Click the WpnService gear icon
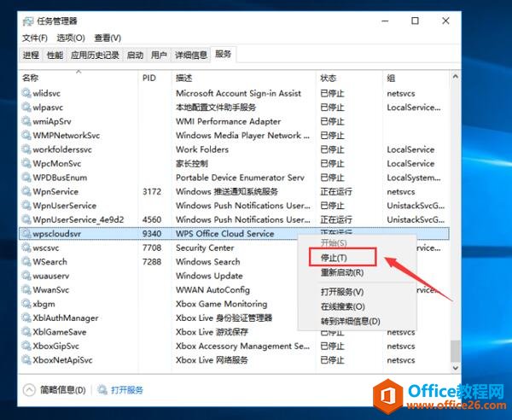 [x=26, y=191]
